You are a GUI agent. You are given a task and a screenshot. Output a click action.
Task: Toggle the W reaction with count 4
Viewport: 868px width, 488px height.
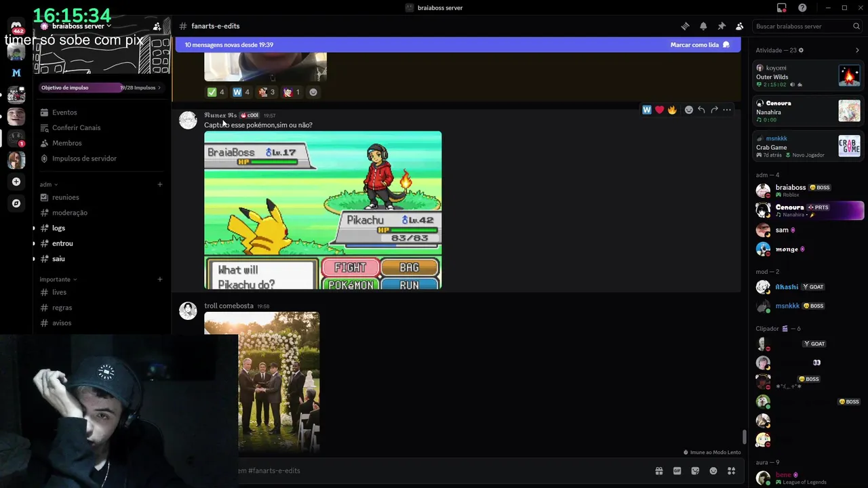coord(241,92)
